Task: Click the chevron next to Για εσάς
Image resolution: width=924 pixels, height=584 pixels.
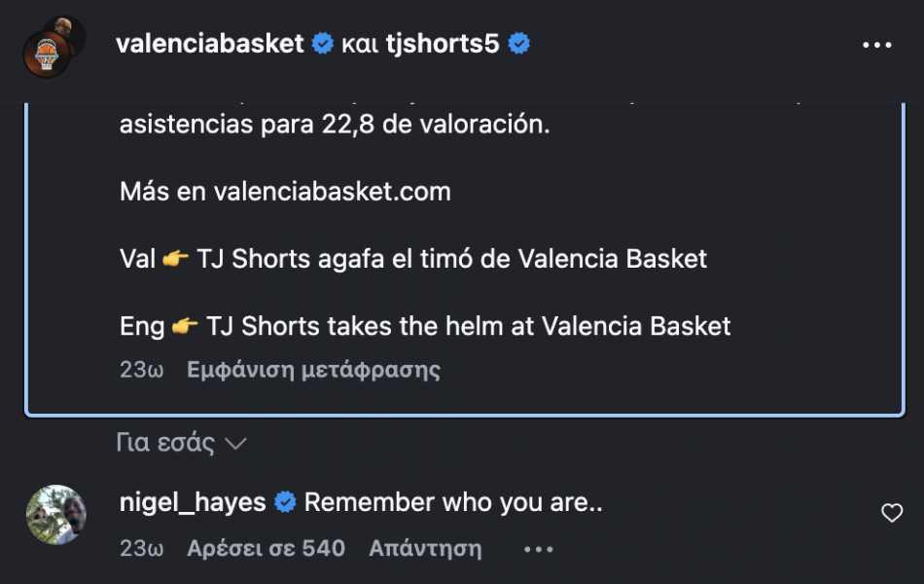Action: pyautogui.click(x=235, y=444)
